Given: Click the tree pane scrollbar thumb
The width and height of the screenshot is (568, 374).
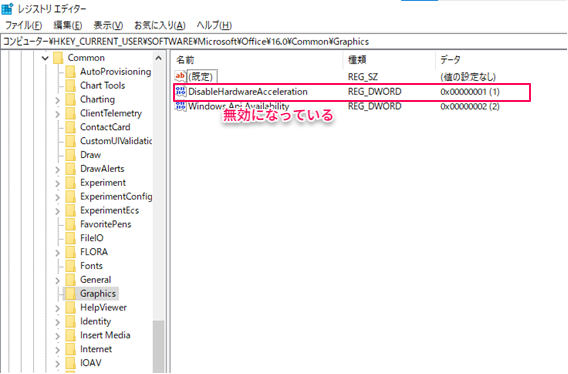Looking at the screenshot, I should [x=159, y=346].
